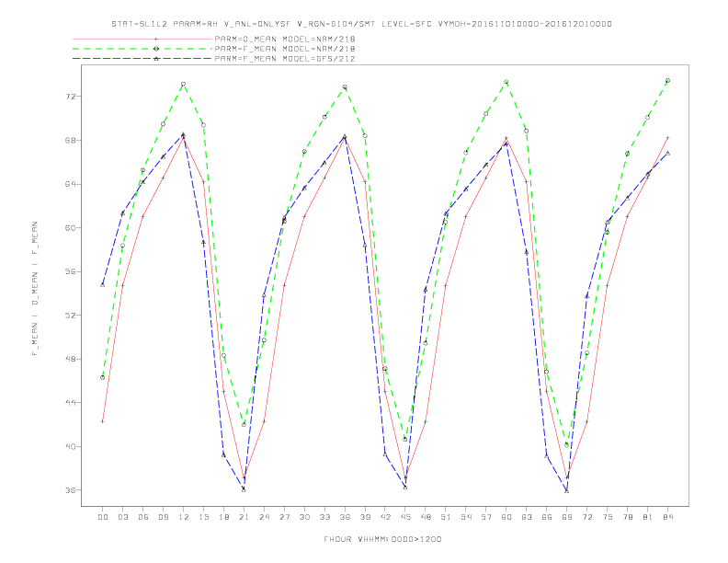Click x-axis tick label 84

668,517
